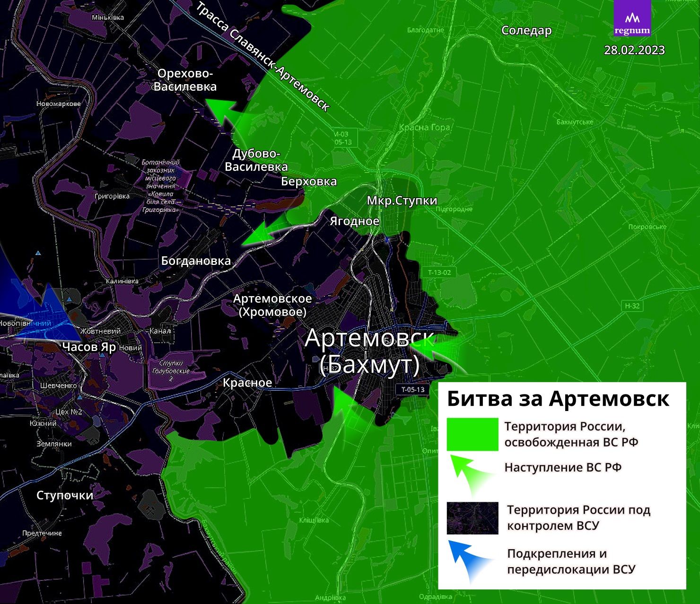Click the Дубово-Василевка label
This screenshot has height=604, width=700.
click(x=256, y=160)
